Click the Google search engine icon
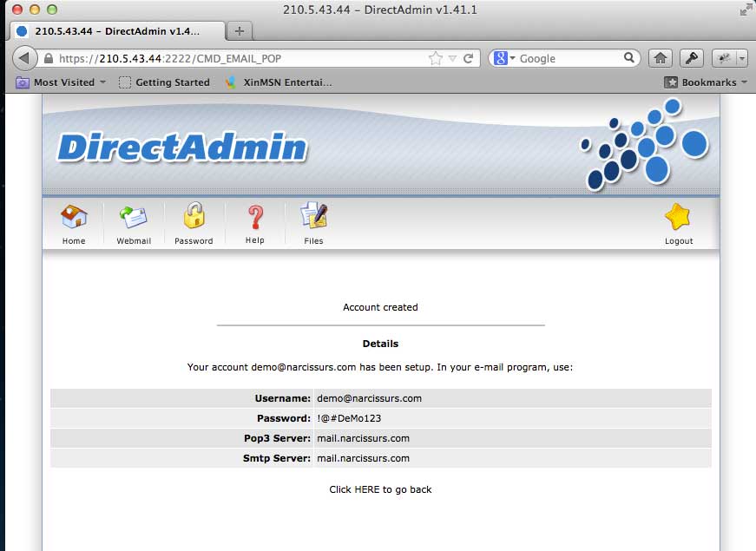The width and height of the screenshot is (756, 551). pyautogui.click(x=501, y=58)
